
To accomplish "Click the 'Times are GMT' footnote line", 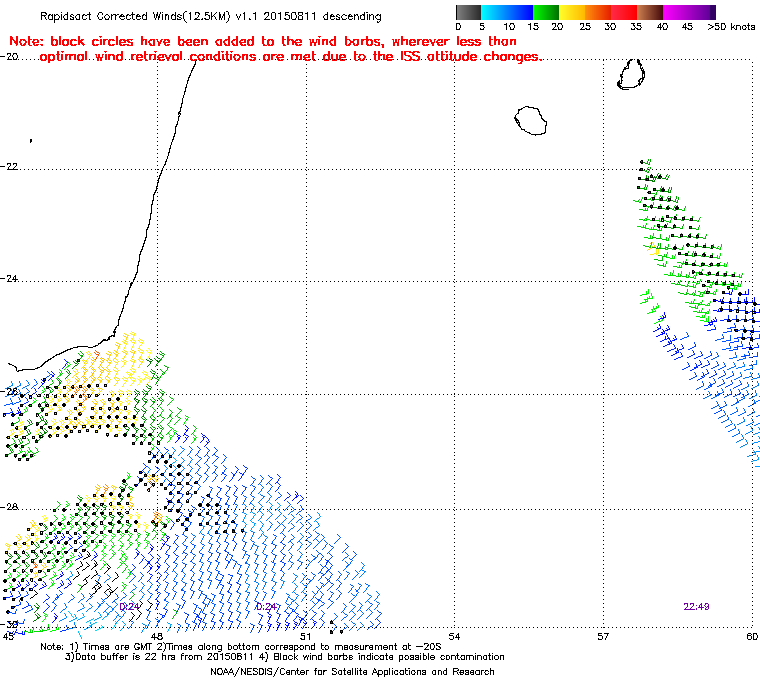I will tap(241, 647).
